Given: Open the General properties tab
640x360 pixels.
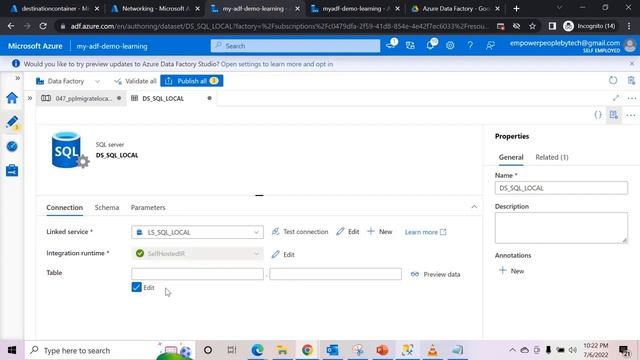Looking at the screenshot, I should (511, 157).
